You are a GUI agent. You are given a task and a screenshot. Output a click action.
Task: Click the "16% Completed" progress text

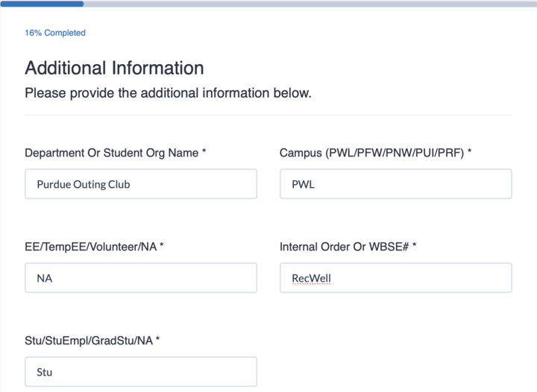55,33
